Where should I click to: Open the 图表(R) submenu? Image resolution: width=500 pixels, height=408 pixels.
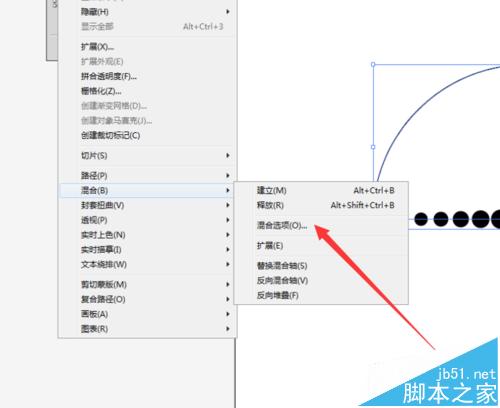(147, 329)
